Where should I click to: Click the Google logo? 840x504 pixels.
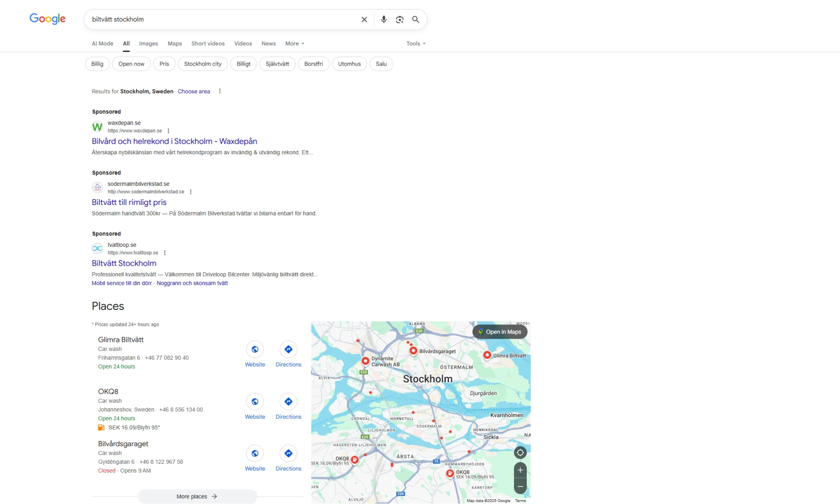coord(47,19)
